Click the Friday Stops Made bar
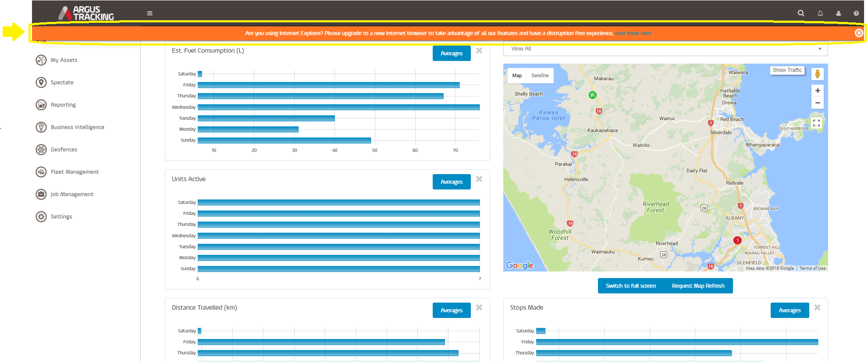This screenshot has height=364, width=868. coord(677,342)
